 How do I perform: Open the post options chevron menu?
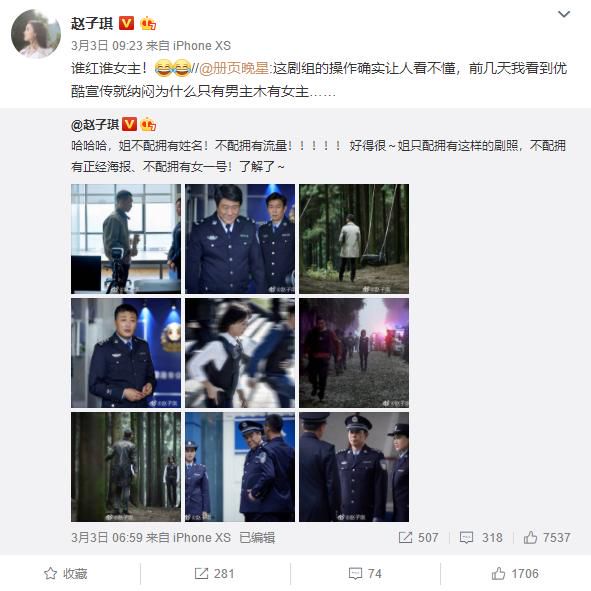click(x=563, y=14)
